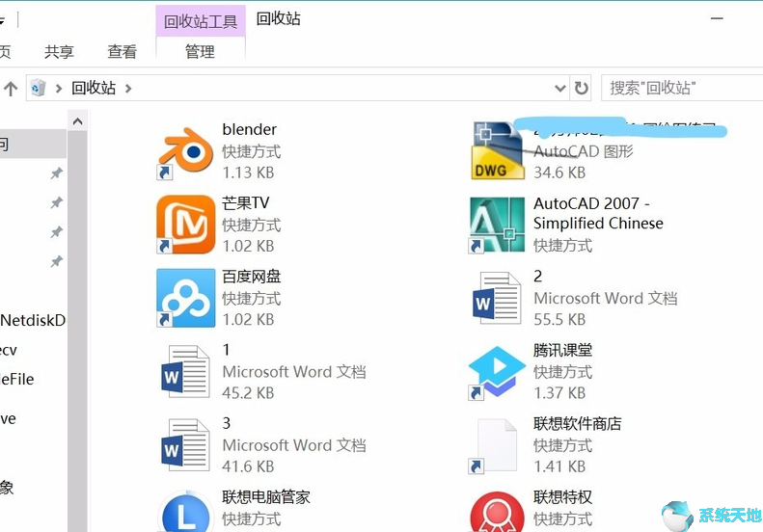Viewport: 763px width, 532px height.
Task: Click the file name text 百度网盘
Action: (x=252, y=277)
